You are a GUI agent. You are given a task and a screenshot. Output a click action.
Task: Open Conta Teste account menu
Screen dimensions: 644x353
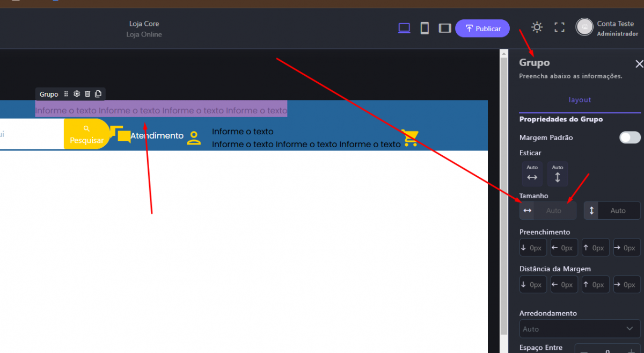point(607,28)
